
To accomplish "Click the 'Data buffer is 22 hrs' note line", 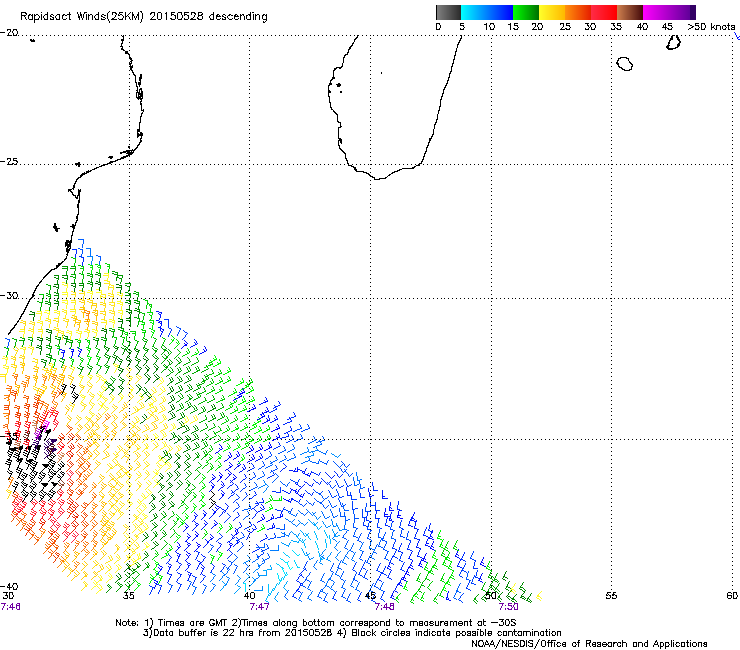I will (x=352, y=633).
